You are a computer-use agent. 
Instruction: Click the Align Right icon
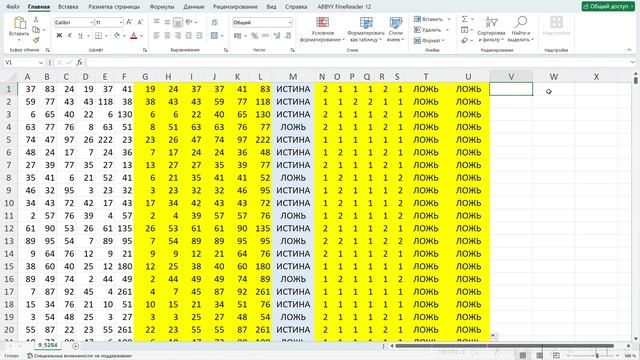(x=178, y=36)
